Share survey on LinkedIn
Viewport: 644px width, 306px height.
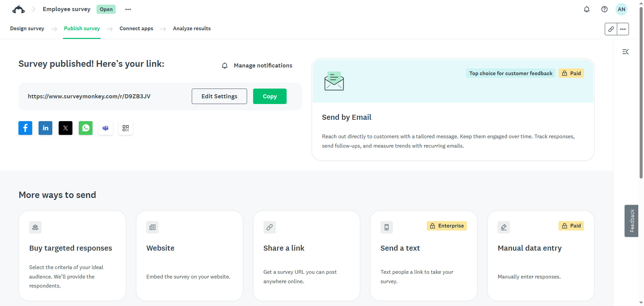tap(46, 128)
